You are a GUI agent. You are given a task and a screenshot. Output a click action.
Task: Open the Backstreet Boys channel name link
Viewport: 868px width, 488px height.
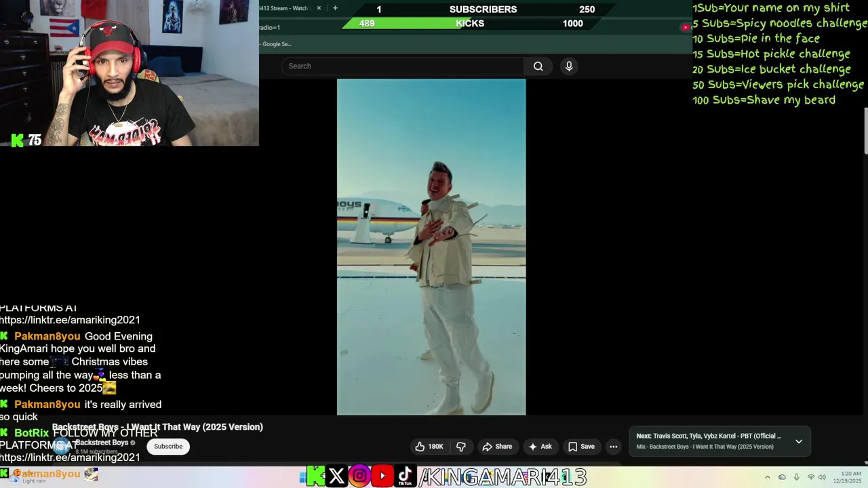click(102, 443)
